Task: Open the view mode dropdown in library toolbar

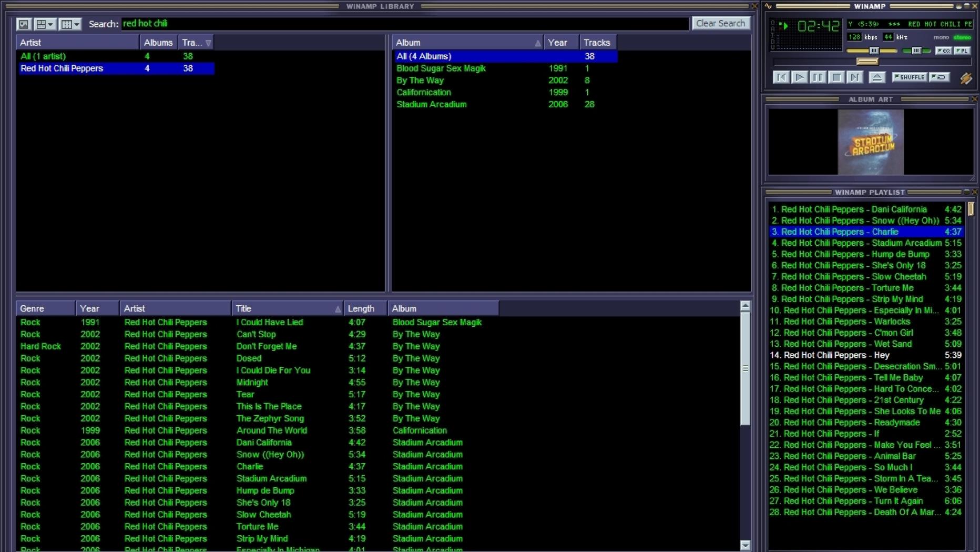Action: pos(45,24)
